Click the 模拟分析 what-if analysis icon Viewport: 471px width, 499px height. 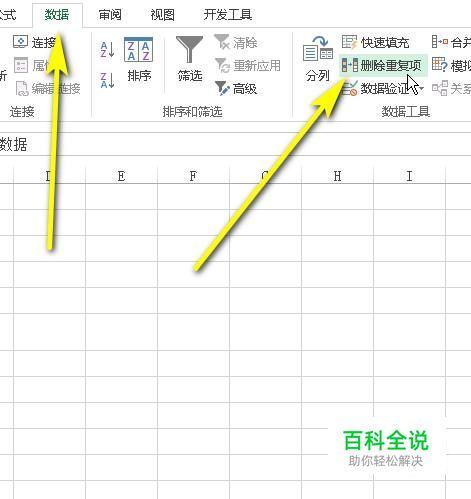[x=440, y=65]
